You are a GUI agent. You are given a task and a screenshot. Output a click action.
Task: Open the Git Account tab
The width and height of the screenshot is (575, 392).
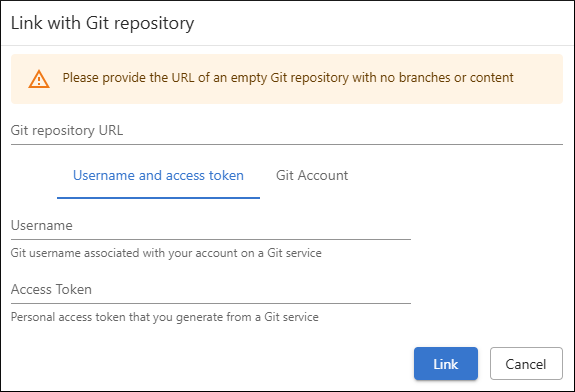[312, 176]
